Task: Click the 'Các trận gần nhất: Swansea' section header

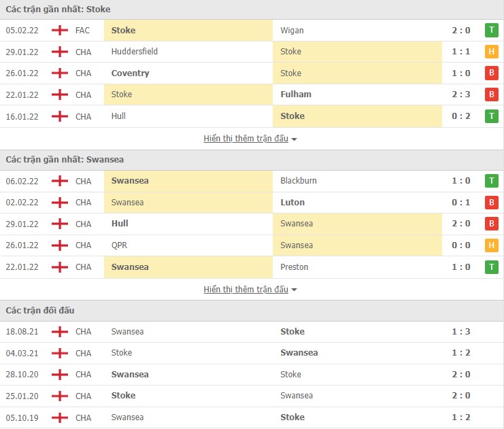Action: coord(65,159)
